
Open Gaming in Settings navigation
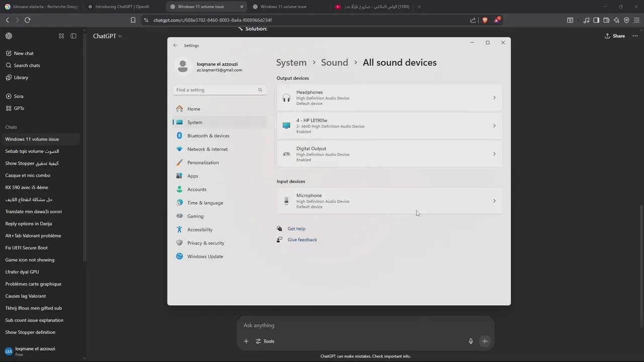[219, 216]
